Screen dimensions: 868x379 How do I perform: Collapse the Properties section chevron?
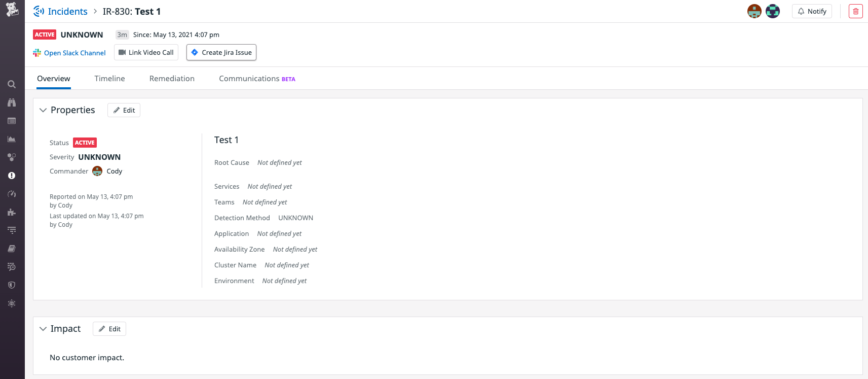coord(43,110)
